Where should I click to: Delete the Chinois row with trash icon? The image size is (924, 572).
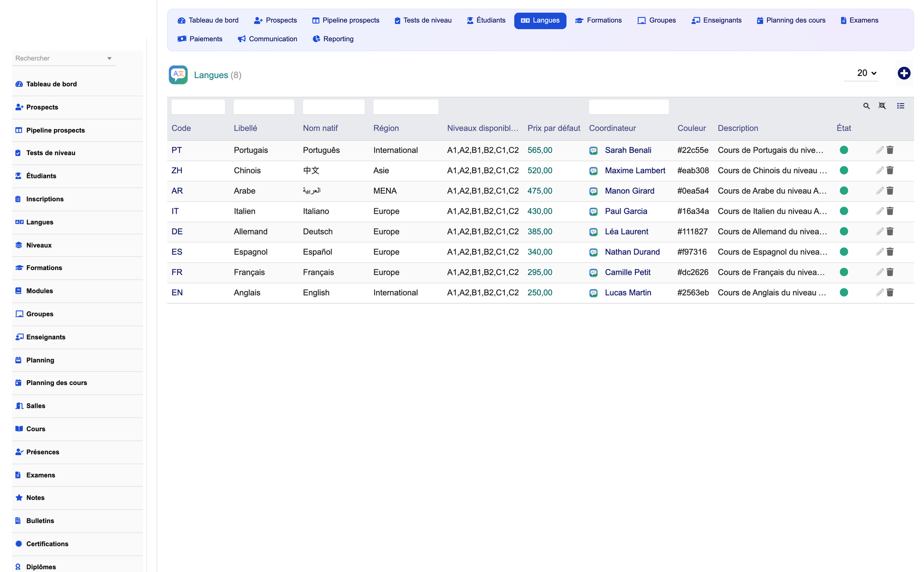(890, 170)
